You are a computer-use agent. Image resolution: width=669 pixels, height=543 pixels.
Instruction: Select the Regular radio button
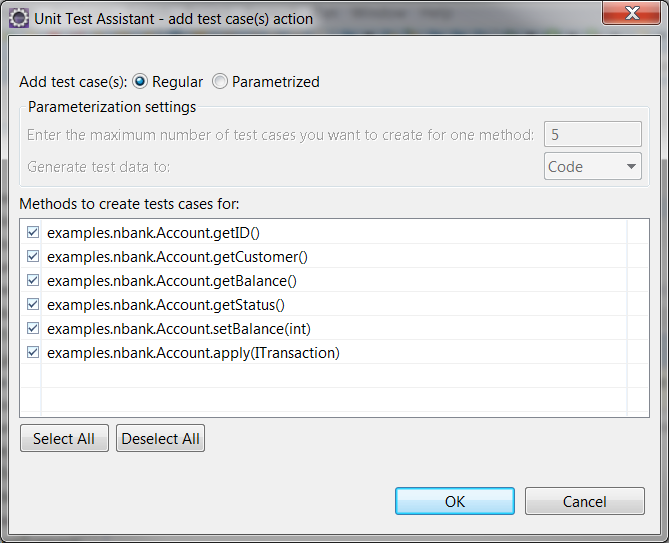point(140,81)
